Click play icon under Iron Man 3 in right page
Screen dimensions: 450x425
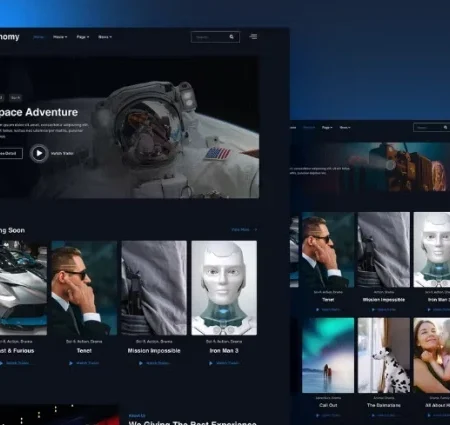(x=429, y=310)
